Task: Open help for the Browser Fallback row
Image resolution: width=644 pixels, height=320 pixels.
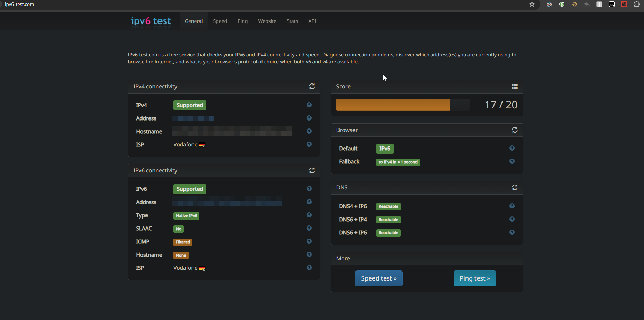Action: [512, 161]
